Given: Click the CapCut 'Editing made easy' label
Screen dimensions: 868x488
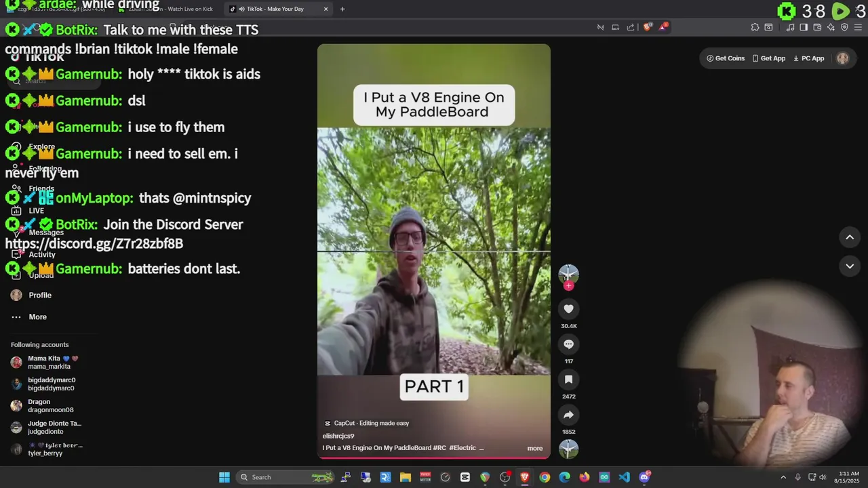Looking at the screenshot, I should pos(367,423).
